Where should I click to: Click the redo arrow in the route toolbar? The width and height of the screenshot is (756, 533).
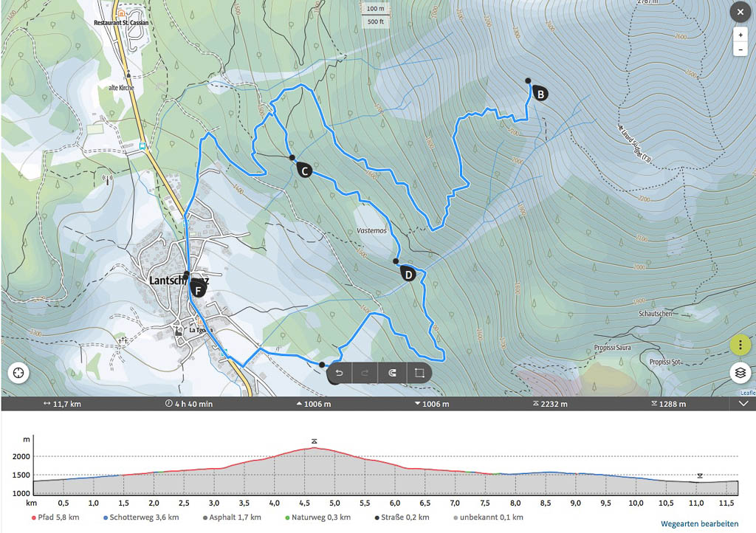366,373
